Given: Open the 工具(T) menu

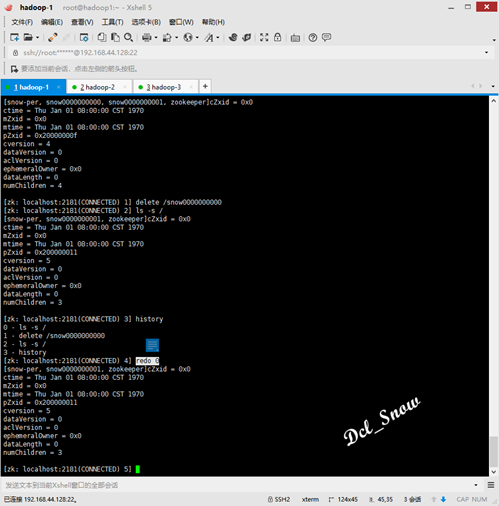Looking at the screenshot, I should pos(112,22).
